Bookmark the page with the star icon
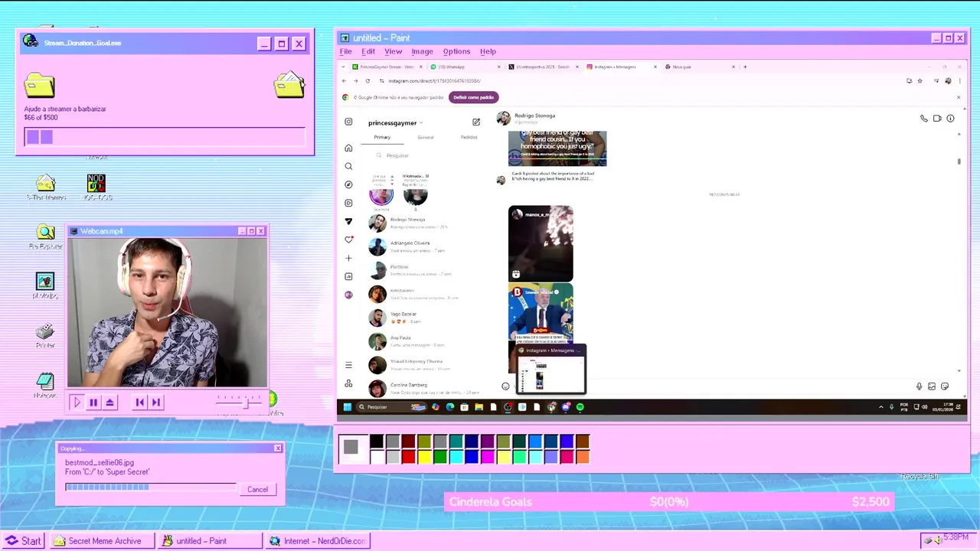Screen dimensions: 980x551 (920, 80)
